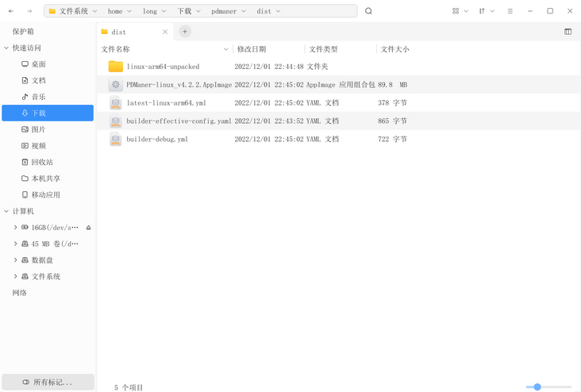
Task: Sort by 文件大小 column header
Action: [x=395, y=49]
